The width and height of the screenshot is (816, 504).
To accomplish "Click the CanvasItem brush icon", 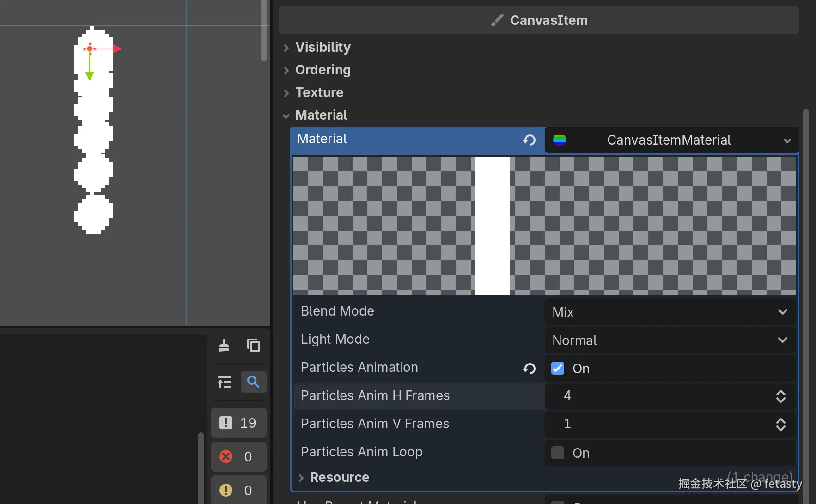I will pos(497,20).
